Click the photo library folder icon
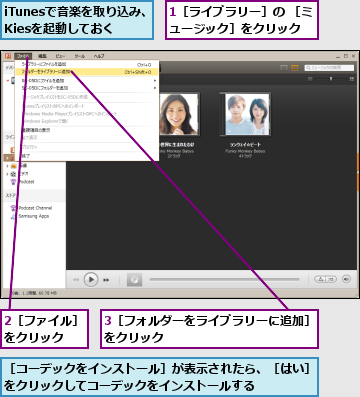The width and height of the screenshot is (360, 397). (x=13, y=166)
